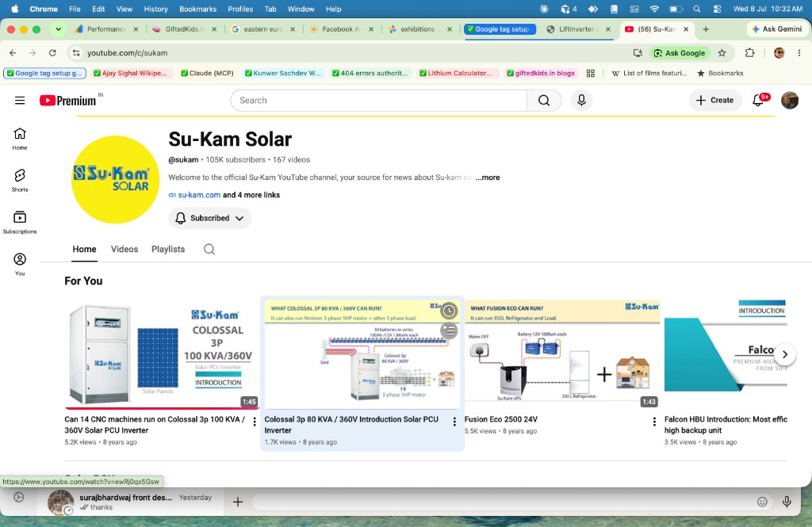Switch to Playlists tab on channel
Viewport: 812px width, 527px height.
[168, 250]
